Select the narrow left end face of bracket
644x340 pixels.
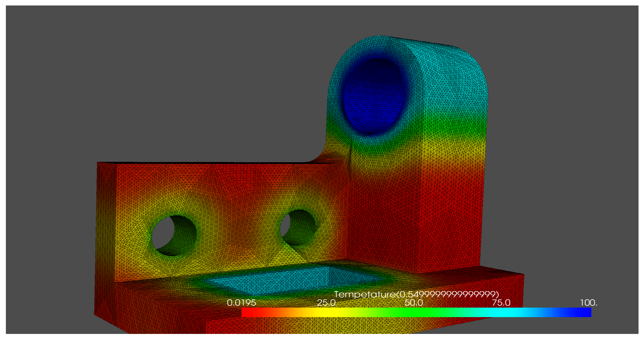coord(105,237)
